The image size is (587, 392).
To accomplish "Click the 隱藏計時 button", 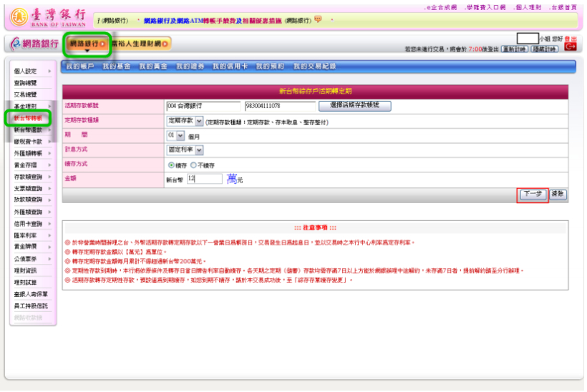I will coord(544,49).
